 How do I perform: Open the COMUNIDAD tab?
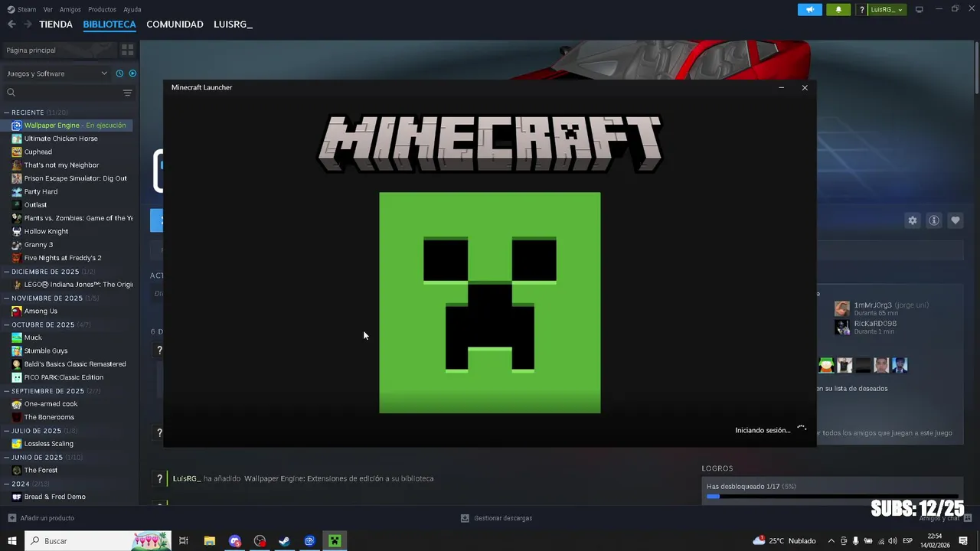(175, 24)
